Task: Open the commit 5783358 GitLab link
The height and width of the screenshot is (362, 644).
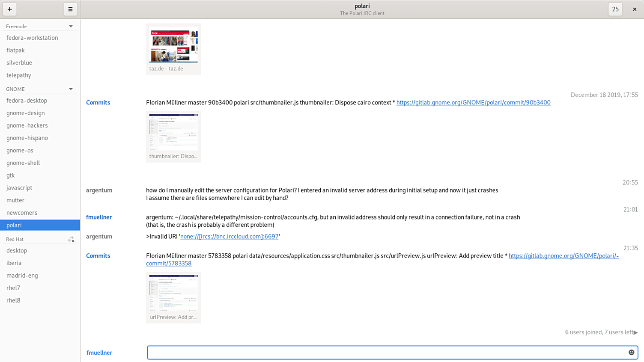Action: (563, 256)
